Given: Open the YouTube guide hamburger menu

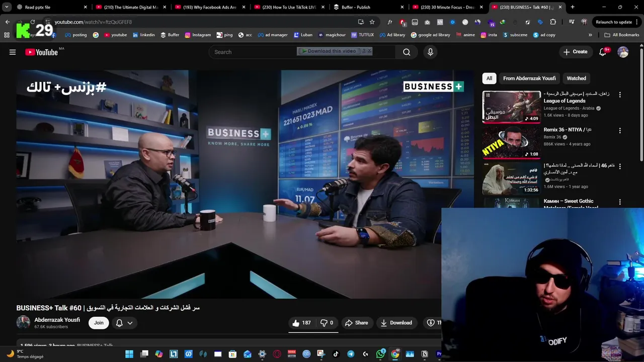Looking at the screenshot, I should point(13,52).
